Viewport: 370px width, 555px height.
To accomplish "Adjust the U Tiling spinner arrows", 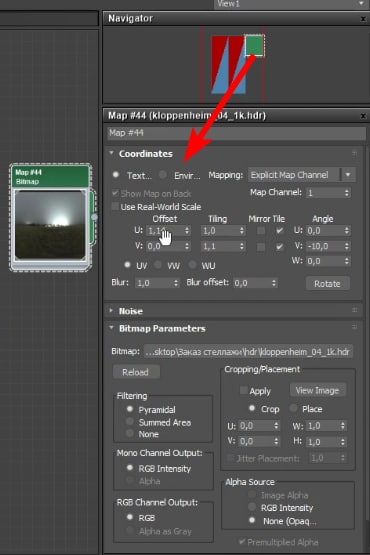I will pos(242,231).
